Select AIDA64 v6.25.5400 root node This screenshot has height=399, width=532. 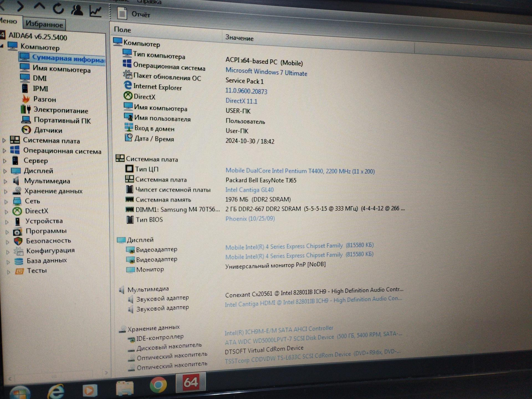[x=38, y=37]
